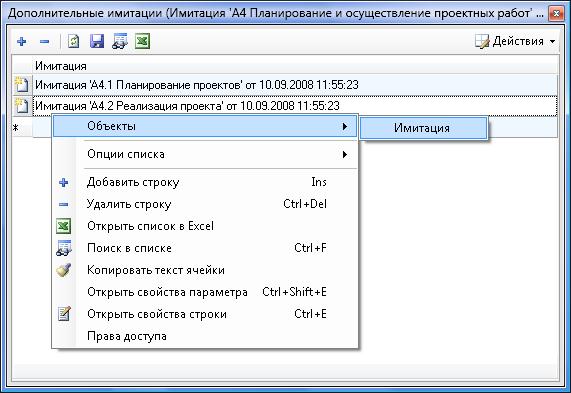Open the Действия dropdown menu

(x=515, y=42)
